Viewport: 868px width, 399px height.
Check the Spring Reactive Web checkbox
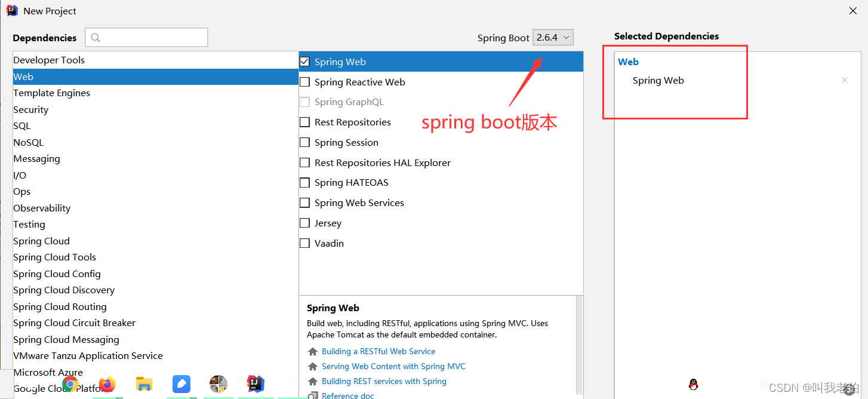304,82
